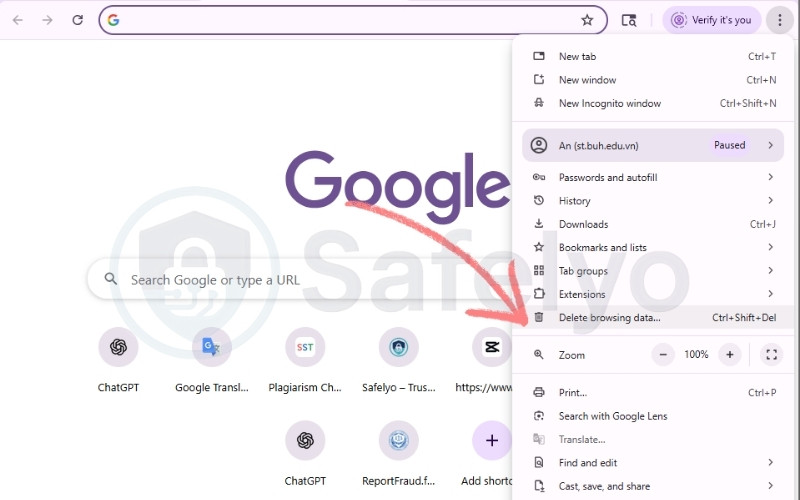Click the profile avatar icon beside An
The image size is (800, 500).
point(539,145)
